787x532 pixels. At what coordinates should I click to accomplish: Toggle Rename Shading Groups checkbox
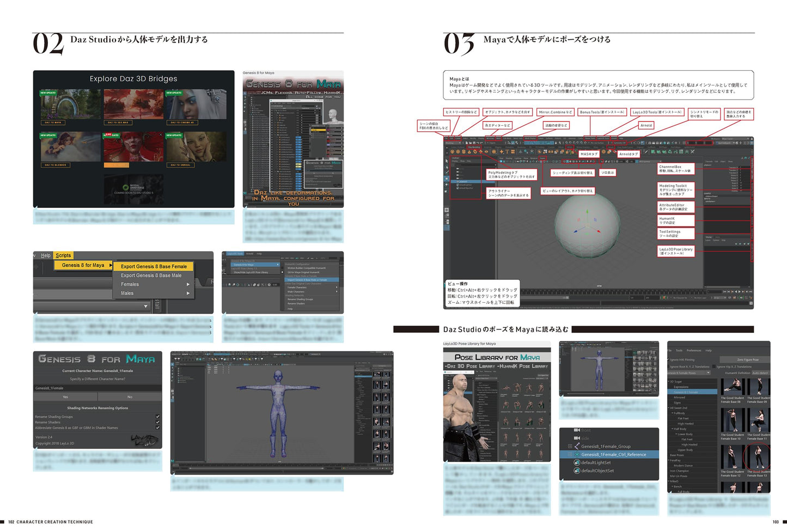(x=157, y=417)
